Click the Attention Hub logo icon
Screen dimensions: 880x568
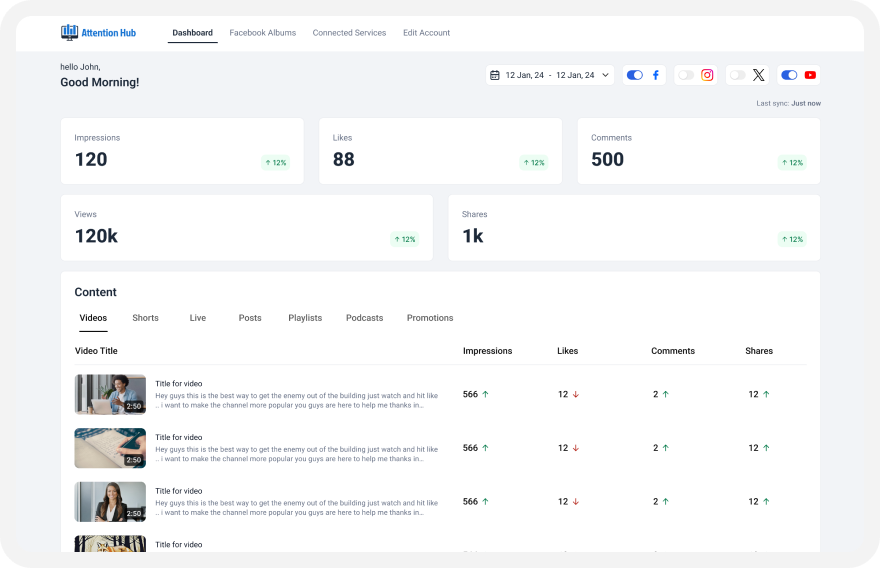point(69,33)
